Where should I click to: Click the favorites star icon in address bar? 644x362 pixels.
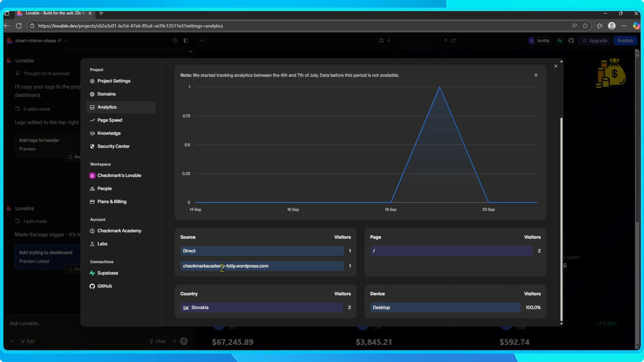click(x=585, y=26)
